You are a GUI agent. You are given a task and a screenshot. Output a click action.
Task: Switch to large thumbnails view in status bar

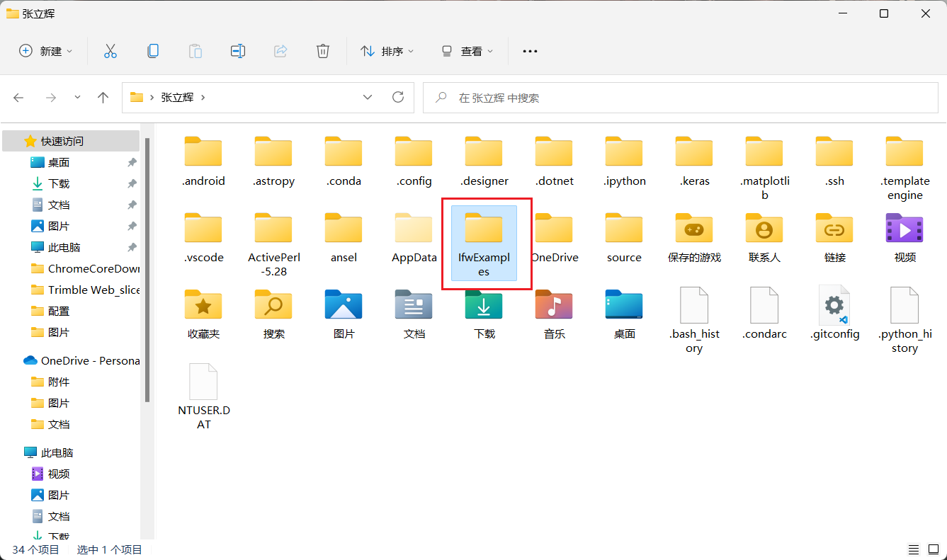coord(934,550)
